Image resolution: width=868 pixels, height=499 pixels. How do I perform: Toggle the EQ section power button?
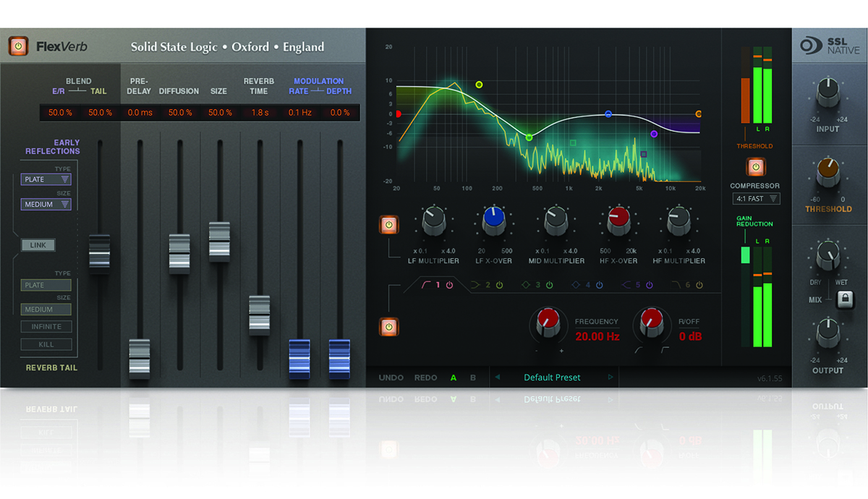[x=388, y=327]
